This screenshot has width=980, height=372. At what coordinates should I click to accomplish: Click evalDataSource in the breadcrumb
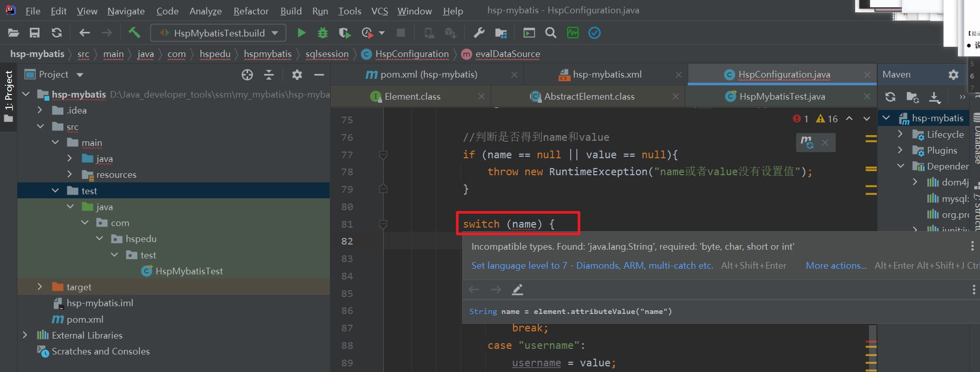(507, 54)
